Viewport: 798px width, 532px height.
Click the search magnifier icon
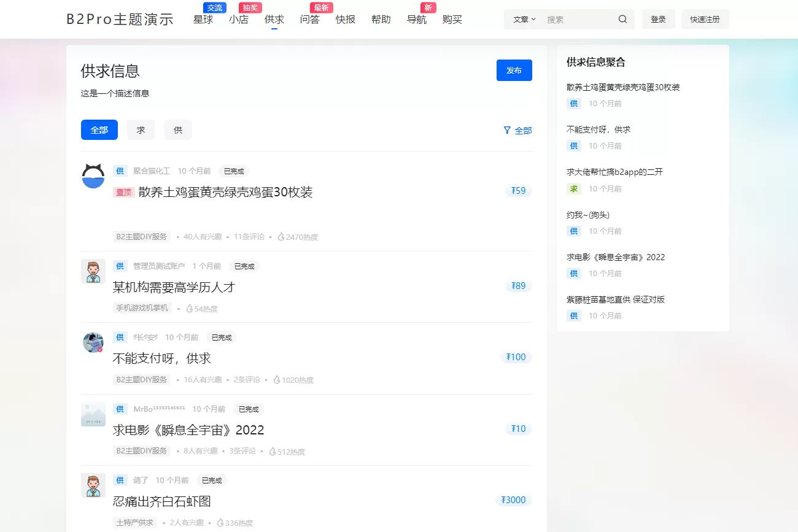pyautogui.click(x=622, y=19)
